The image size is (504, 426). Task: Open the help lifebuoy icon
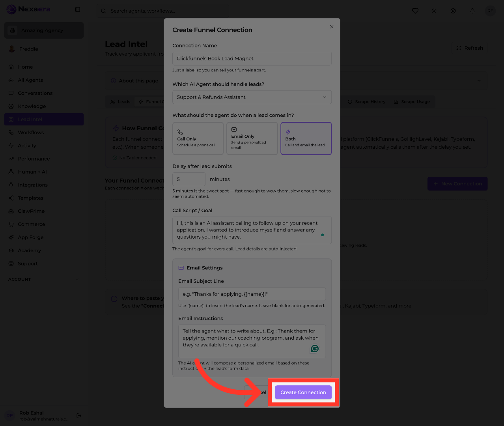453,11
